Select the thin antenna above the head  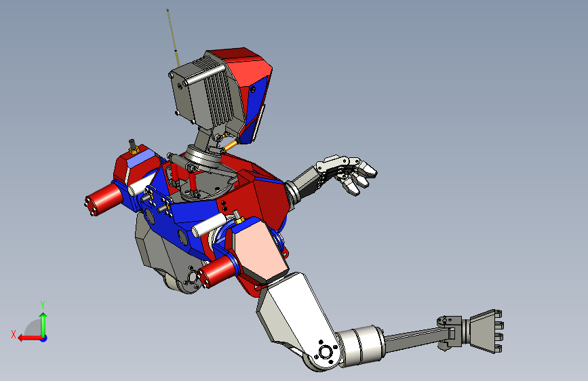[x=173, y=37]
